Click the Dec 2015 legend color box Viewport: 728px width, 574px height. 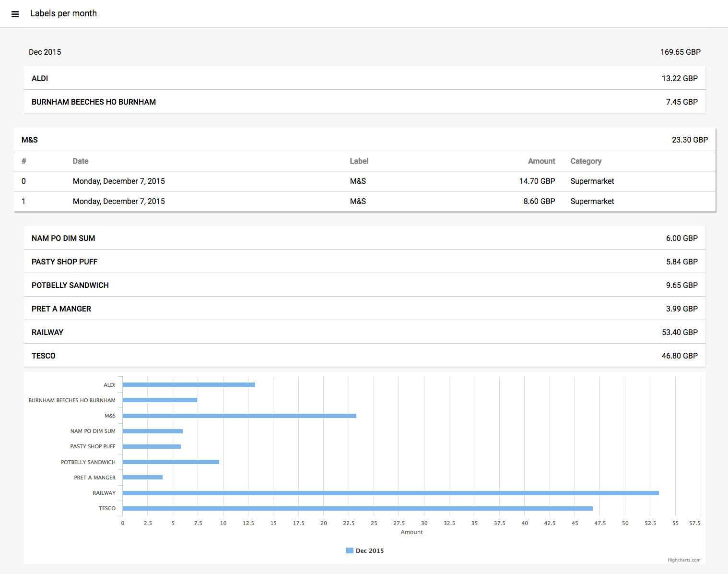(350, 550)
